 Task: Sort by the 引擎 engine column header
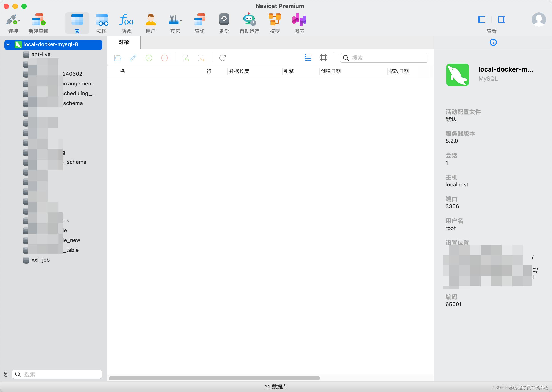pos(301,71)
